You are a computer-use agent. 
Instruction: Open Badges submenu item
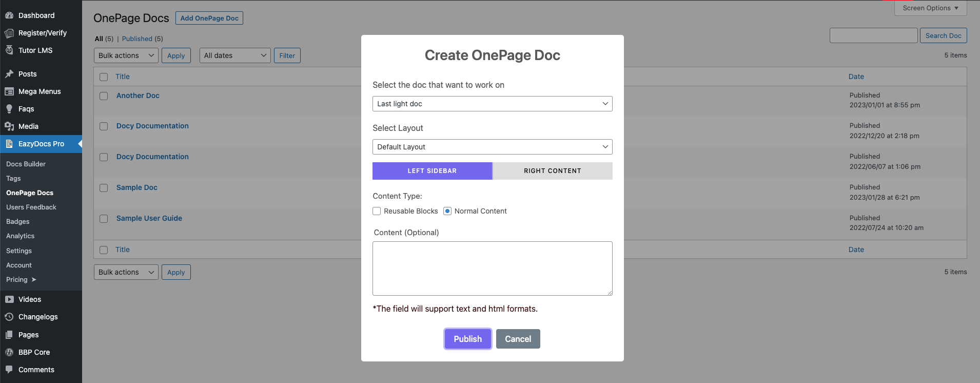pos(18,221)
